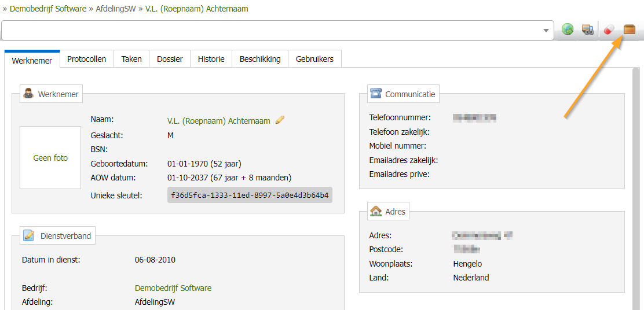The width and height of the screenshot is (644, 310).
Task: Open Demobedrijf Software link under Bedrijf
Action: tap(173, 288)
